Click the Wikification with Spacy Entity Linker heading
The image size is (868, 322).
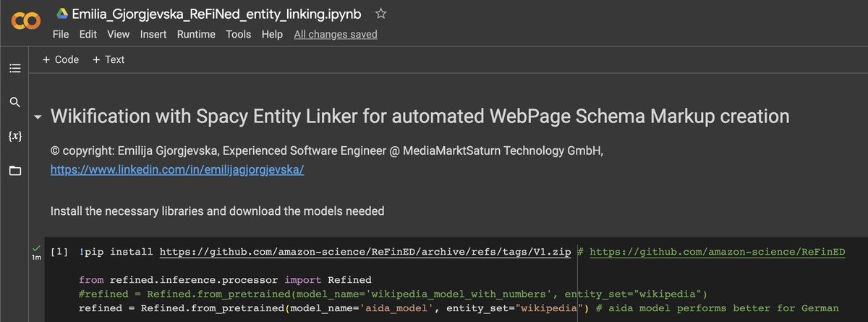pyautogui.click(x=420, y=116)
